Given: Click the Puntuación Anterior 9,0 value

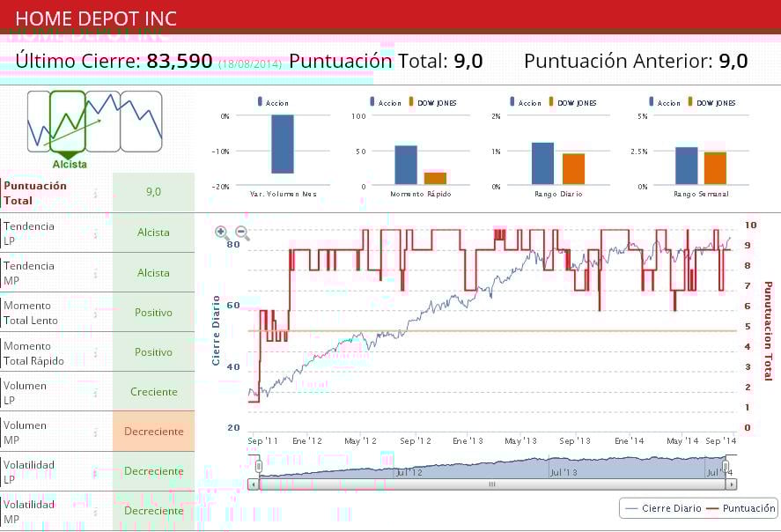Looking at the screenshot, I should 733,62.
